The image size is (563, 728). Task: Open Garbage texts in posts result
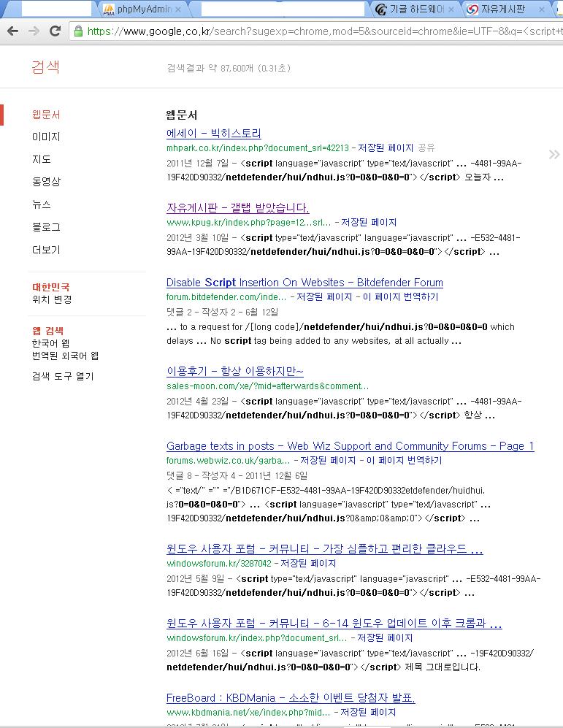point(350,445)
